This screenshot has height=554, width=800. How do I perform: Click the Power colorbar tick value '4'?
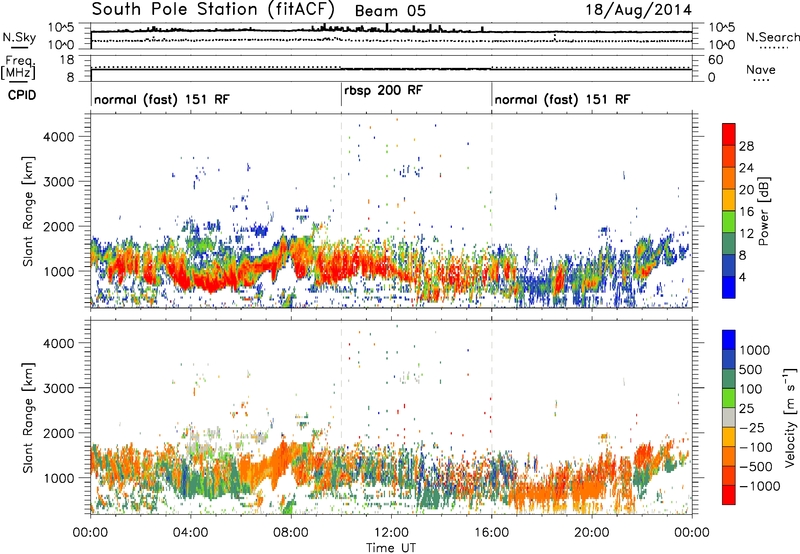[742, 277]
